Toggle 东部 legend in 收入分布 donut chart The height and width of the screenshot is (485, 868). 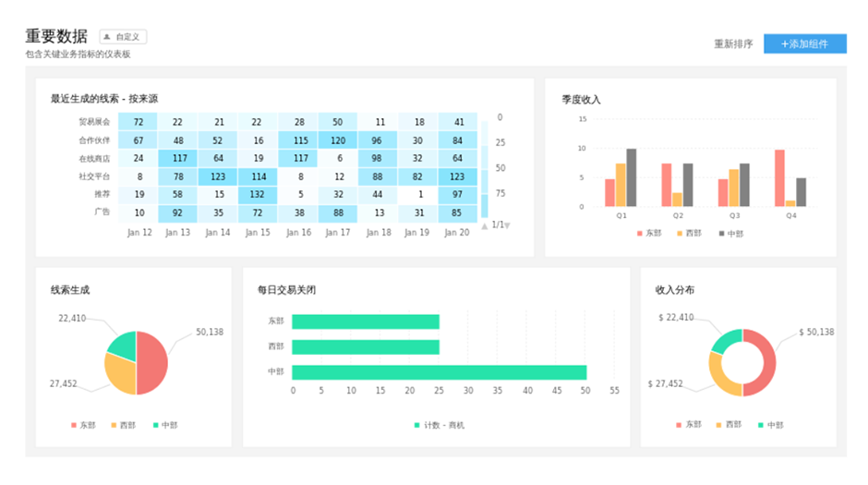pyautogui.click(x=689, y=425)
